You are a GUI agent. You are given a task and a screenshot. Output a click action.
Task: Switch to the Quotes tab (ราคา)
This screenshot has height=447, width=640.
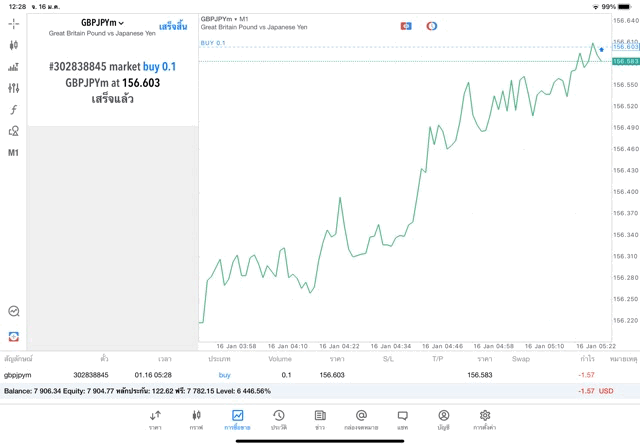[155, 419]
